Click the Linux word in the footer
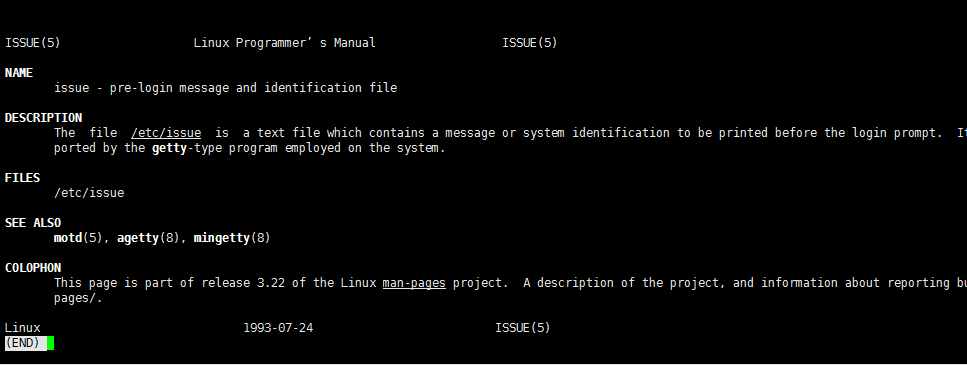This screenshot has height=365, width=967. [22, 328]
